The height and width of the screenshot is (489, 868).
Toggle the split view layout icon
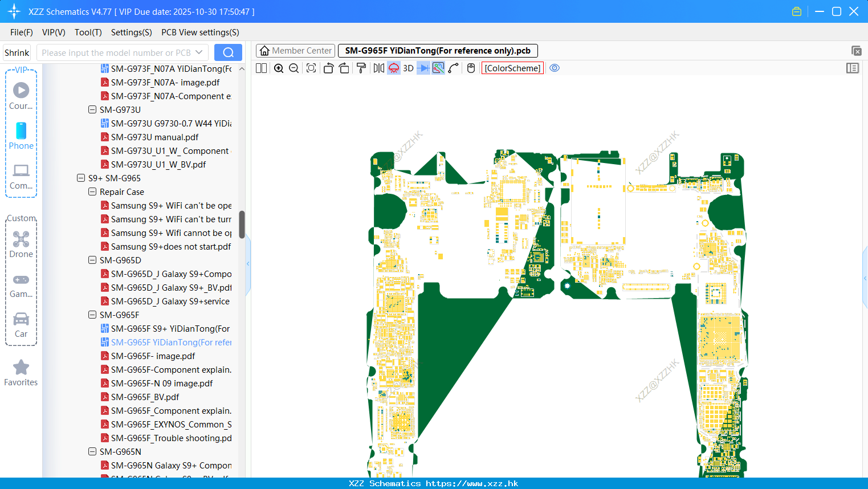pos(261,68)
